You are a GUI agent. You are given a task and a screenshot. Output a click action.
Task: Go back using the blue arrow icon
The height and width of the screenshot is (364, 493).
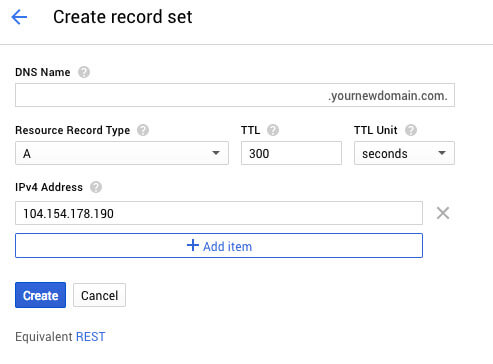coord(19,17)
